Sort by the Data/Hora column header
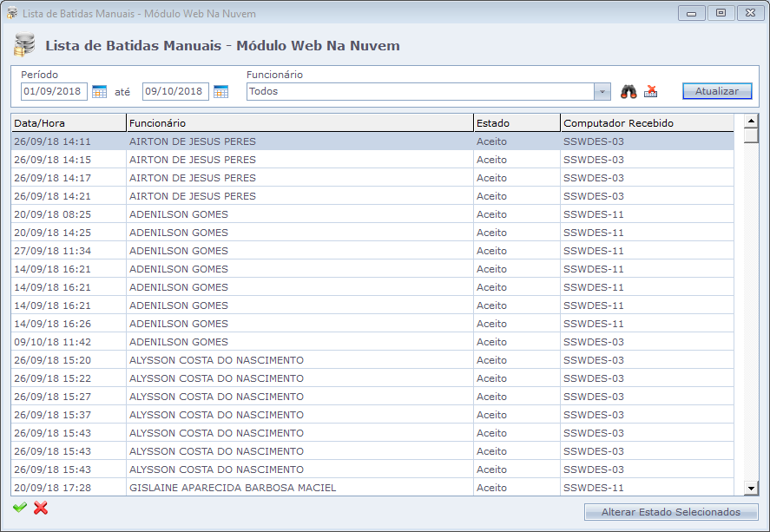 (68, 123)
